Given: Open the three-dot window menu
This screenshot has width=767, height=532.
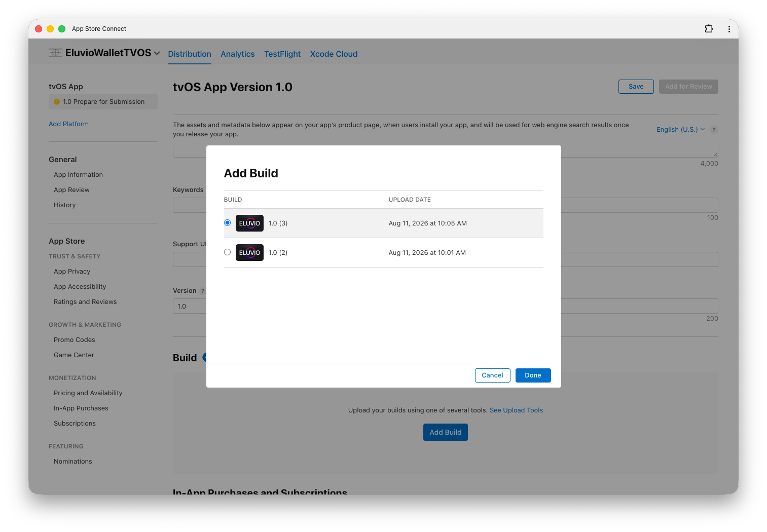Looking at the screenshot, I should [729, 29].
